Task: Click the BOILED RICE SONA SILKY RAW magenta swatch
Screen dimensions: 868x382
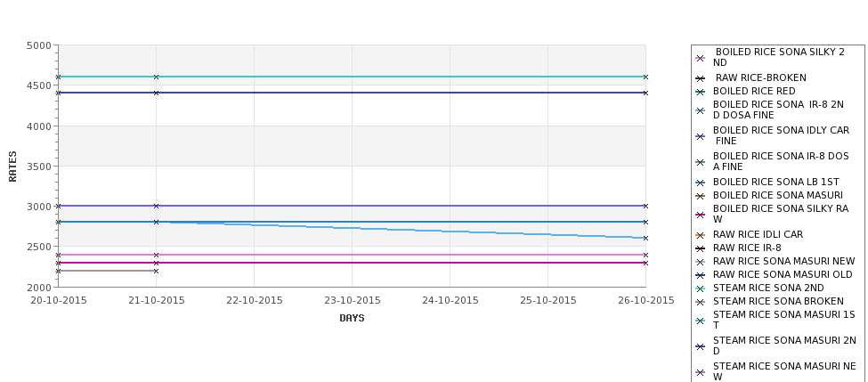Action: tap(701, 215)
